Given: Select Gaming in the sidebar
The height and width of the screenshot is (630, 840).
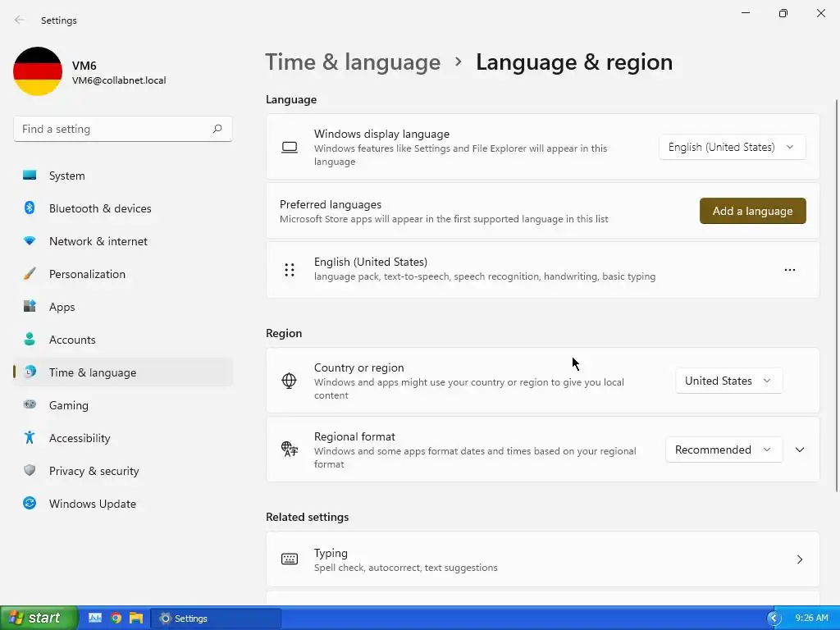Looking at the screenshot, I should (x=123, y=405).
